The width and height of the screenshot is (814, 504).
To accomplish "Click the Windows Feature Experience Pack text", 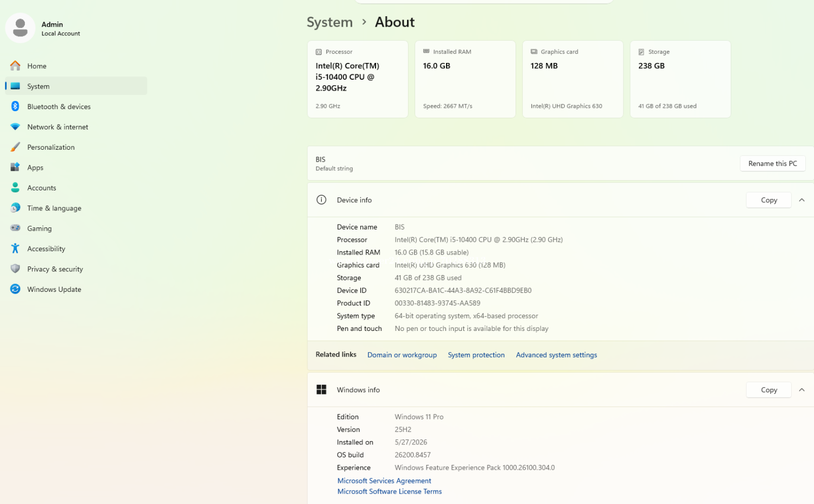I will coord(475,468).
